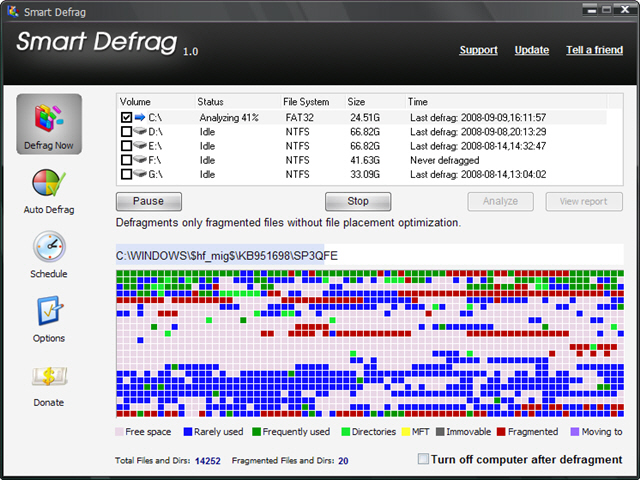
Task: Click the '41.63G' size value
Action: point(365,160)
